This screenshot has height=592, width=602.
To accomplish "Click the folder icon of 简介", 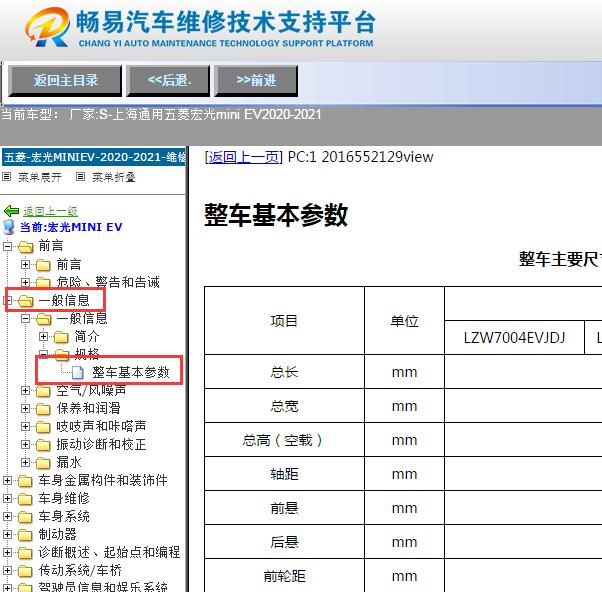I will pyautogui.click(x=61, y=337).
